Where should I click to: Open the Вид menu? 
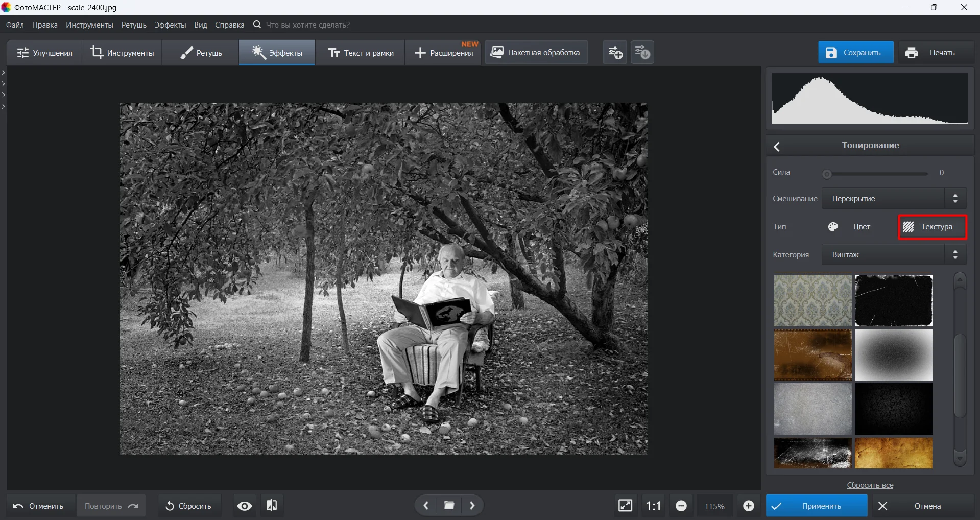click(x=201, y=25)
